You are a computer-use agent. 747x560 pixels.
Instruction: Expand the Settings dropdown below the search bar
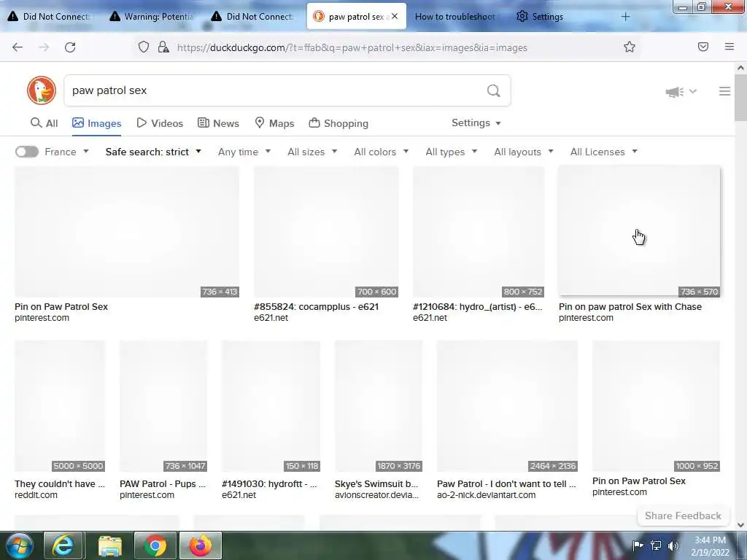[x=476, y=122]
